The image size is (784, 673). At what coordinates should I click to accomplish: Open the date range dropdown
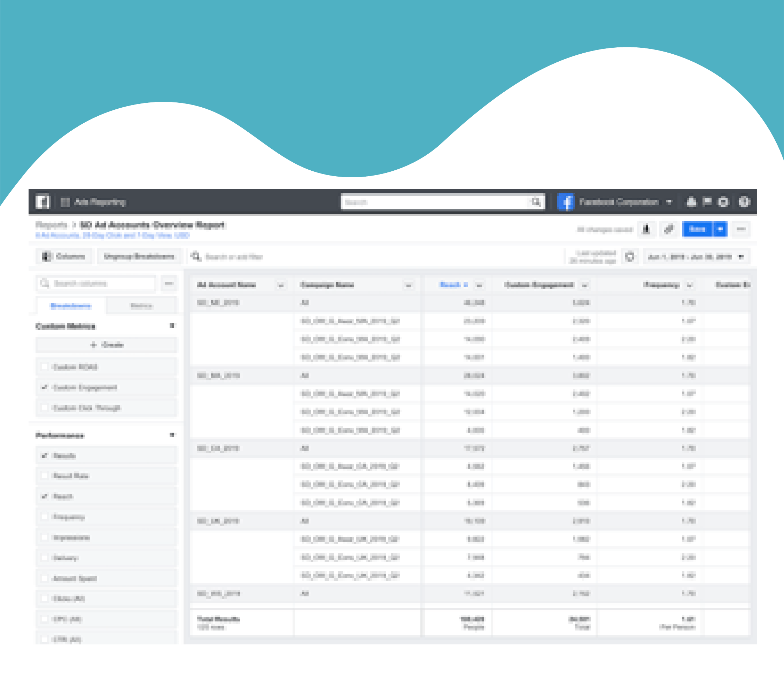point(696,257)
